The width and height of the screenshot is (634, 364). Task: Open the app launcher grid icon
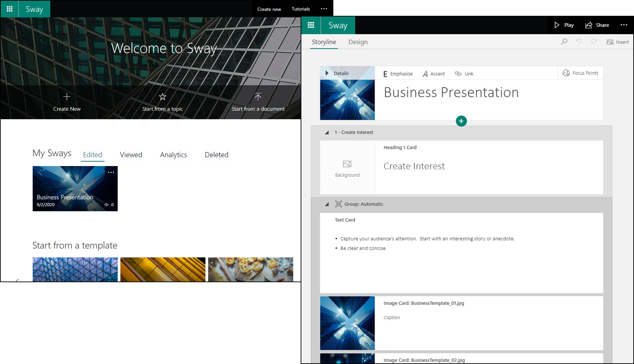click(x=311, y=25)
